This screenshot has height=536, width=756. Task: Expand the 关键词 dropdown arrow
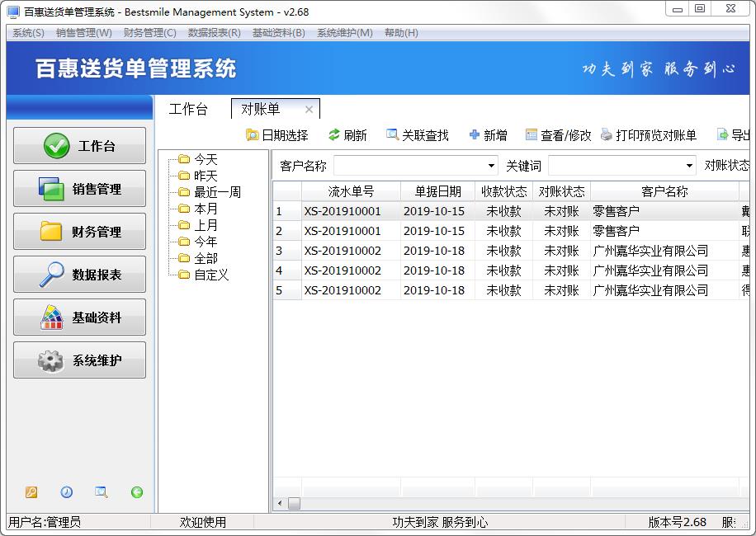coord(689,166)
